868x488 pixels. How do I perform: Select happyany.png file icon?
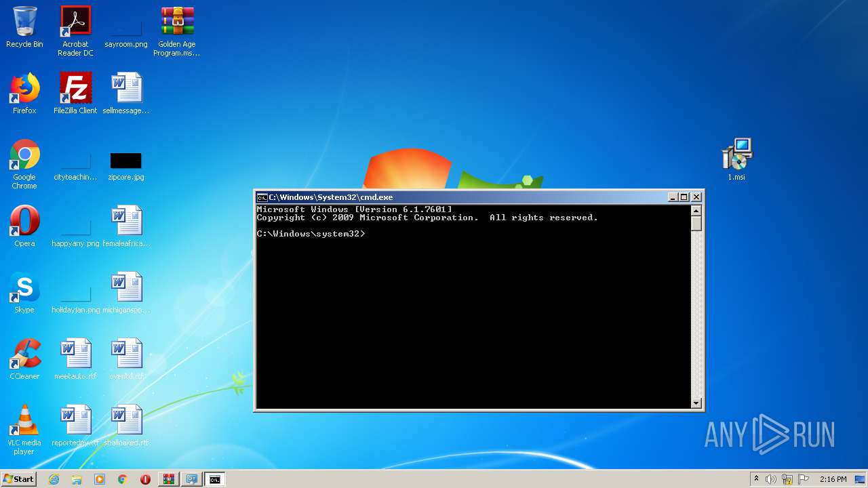[75, 233]
